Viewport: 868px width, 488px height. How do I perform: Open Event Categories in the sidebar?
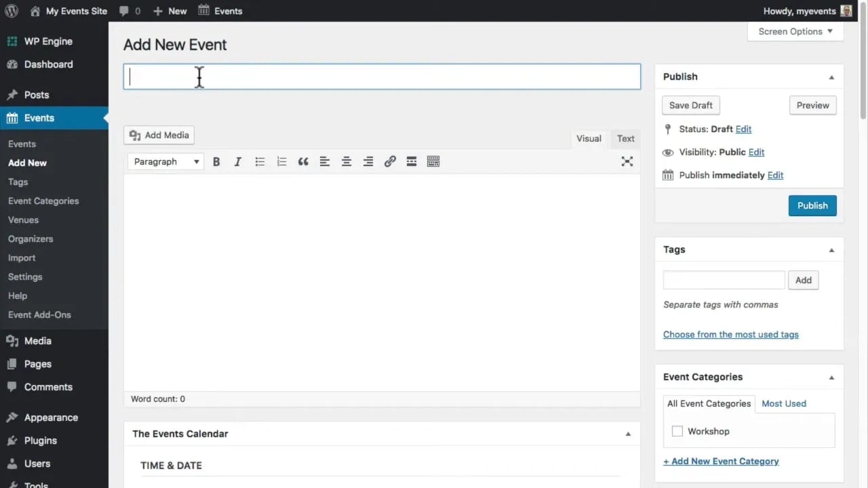click(x=43, y=201)
